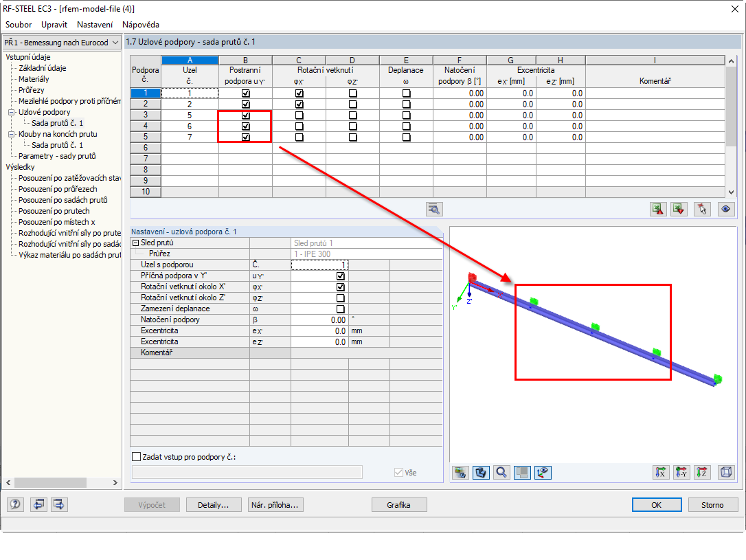
Task: Show view in X direction
Action: point(661,473)
